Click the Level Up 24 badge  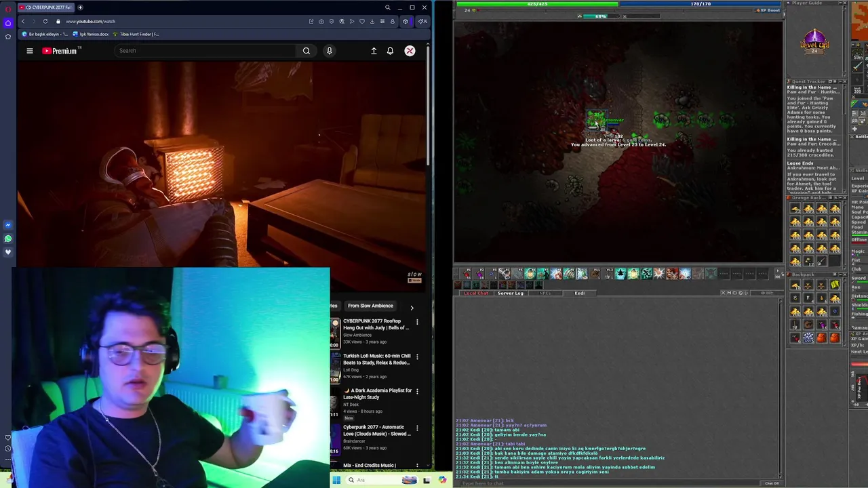click(x=814, y=42)
